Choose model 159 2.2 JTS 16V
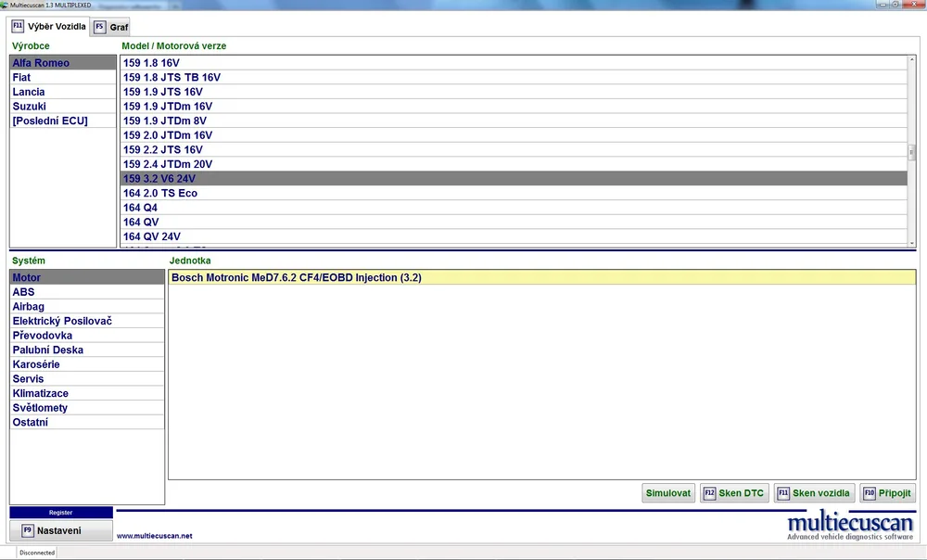Screen dimensions: 927x560 click(514, 149)
